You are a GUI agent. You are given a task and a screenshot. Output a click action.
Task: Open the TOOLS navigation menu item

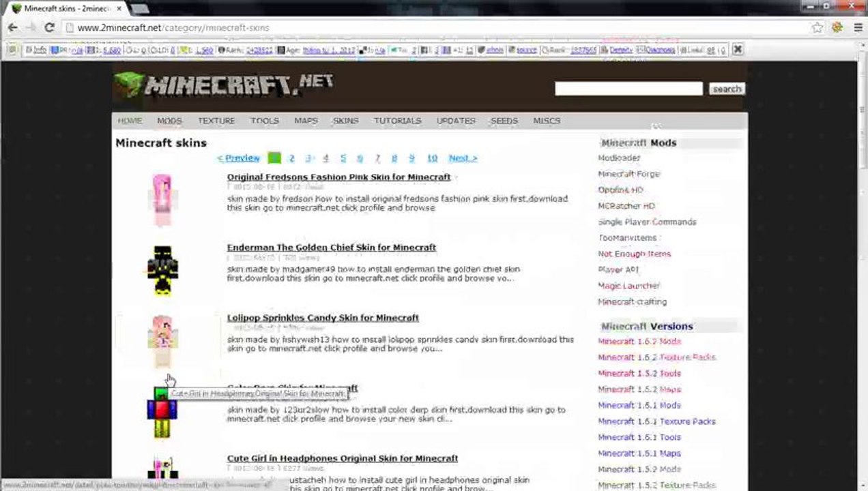[264, 121]
